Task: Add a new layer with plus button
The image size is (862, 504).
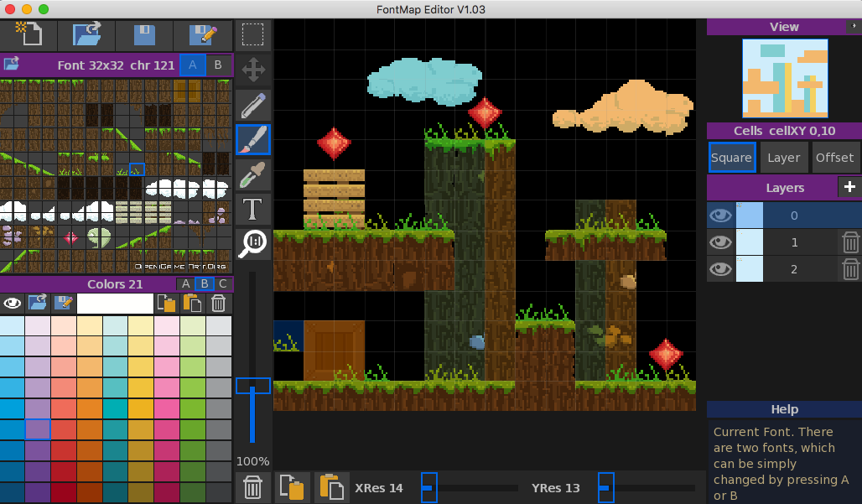Action: (x=849, y=187)
